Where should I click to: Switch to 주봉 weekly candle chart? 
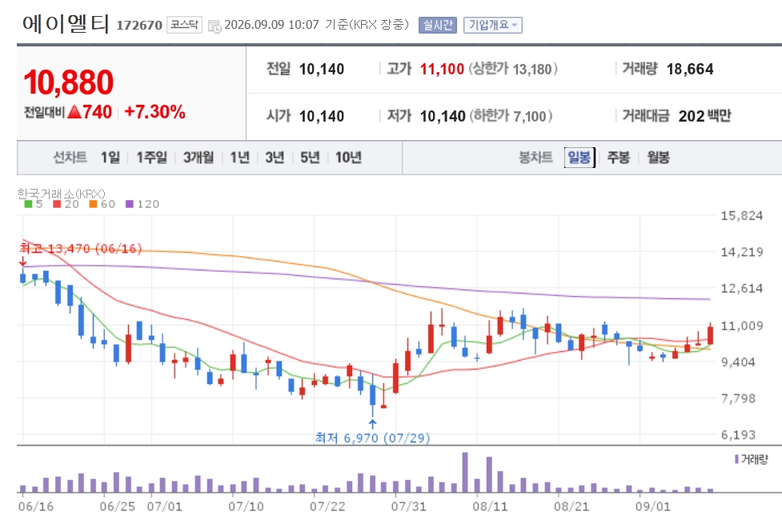619,158
